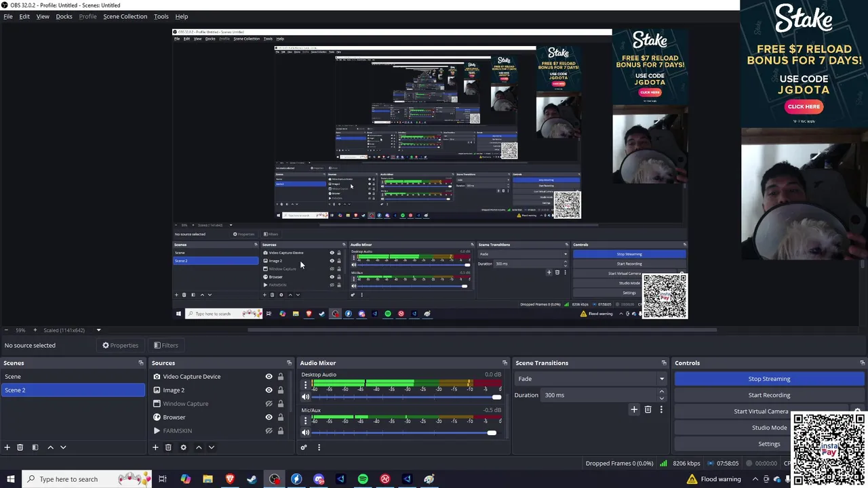Mute Desktop Audio speaker icon
The height and width of the screenshot is (488, 868).
[305, 397]
